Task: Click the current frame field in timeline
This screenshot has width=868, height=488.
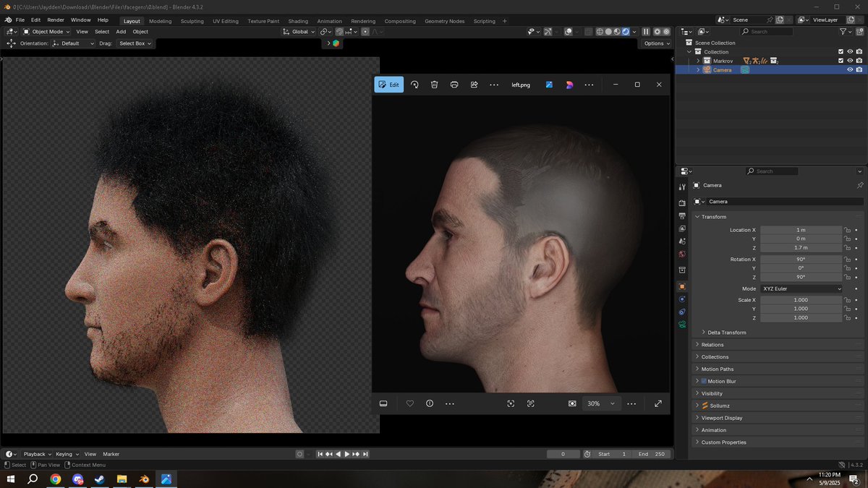Action: point(563,454)
